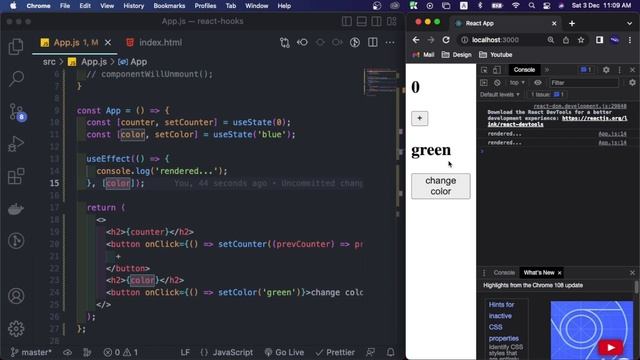Open the Default levels dropdown

click(x=500, y=94)
